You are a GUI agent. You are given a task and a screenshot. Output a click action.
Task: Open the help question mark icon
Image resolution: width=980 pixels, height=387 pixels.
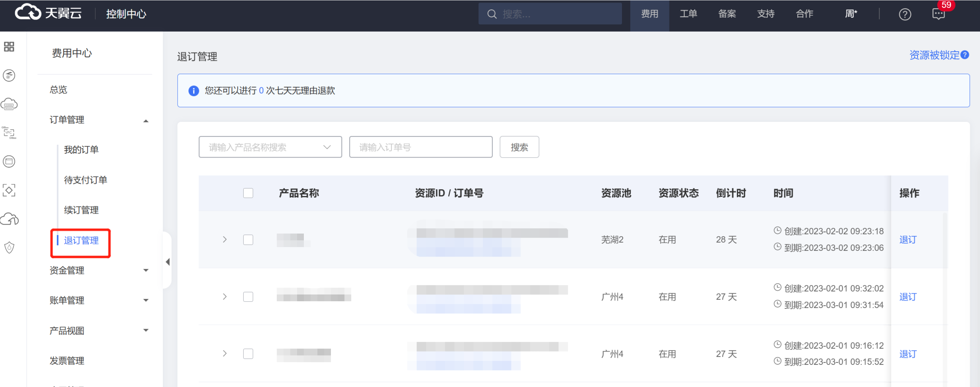[x=905, y=14]
